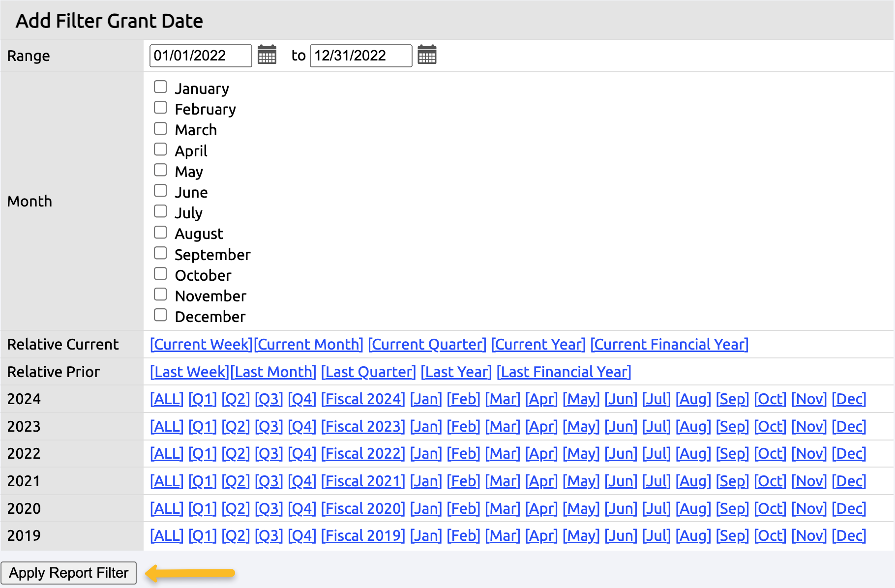This screenshot has width=895, height=588.
Task: Select Oct in the 2019 row
Action: pyautogui.click(x=770, y=535)
